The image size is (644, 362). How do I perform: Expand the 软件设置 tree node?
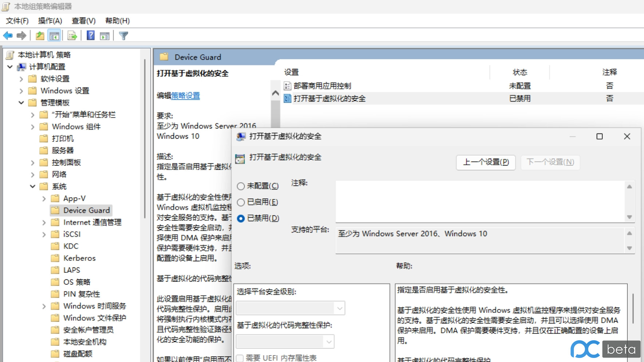pos(21,79)
